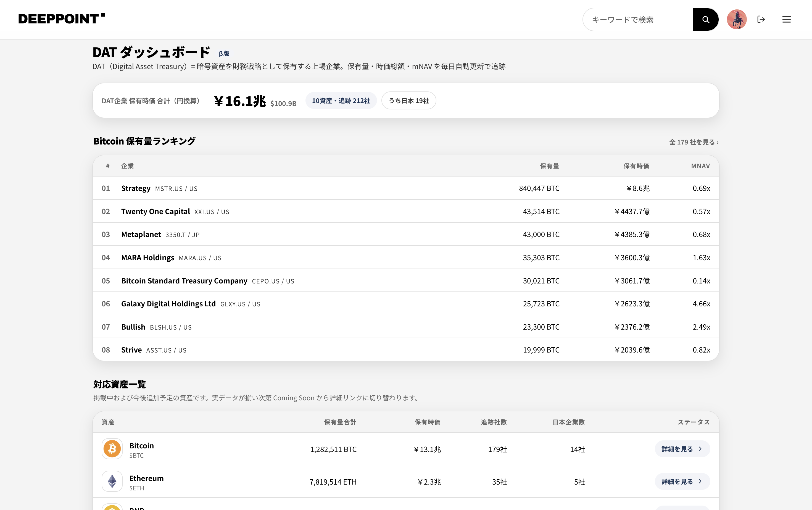
Task: Click the 保有量 column header in ranking
Action: 549,166
